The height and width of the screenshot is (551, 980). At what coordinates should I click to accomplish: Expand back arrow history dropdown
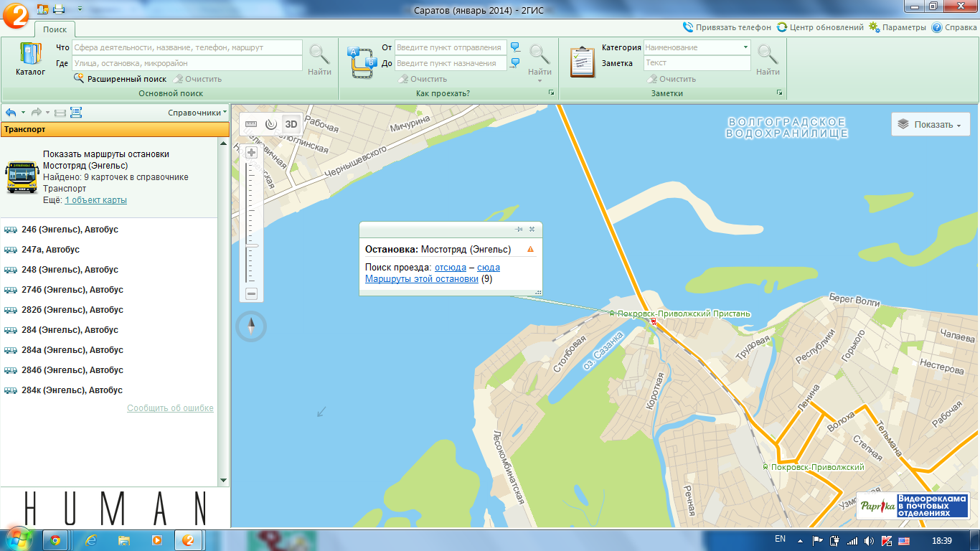pyautogui.click(x=23, y=113)
